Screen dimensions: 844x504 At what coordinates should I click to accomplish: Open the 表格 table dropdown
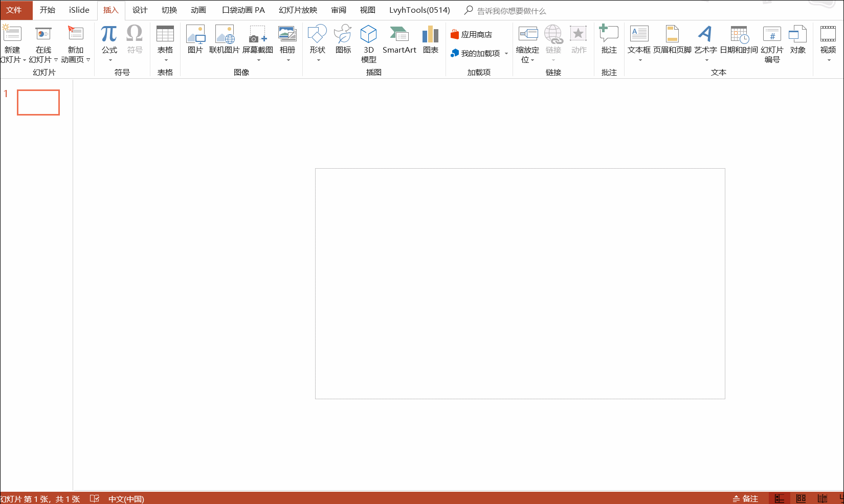coord(165,60)
